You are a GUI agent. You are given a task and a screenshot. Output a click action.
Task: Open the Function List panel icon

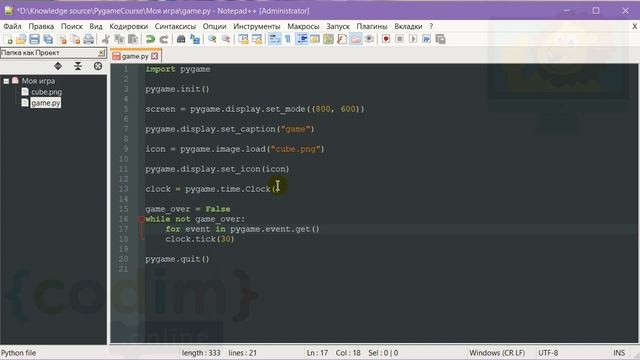[342, 39]
